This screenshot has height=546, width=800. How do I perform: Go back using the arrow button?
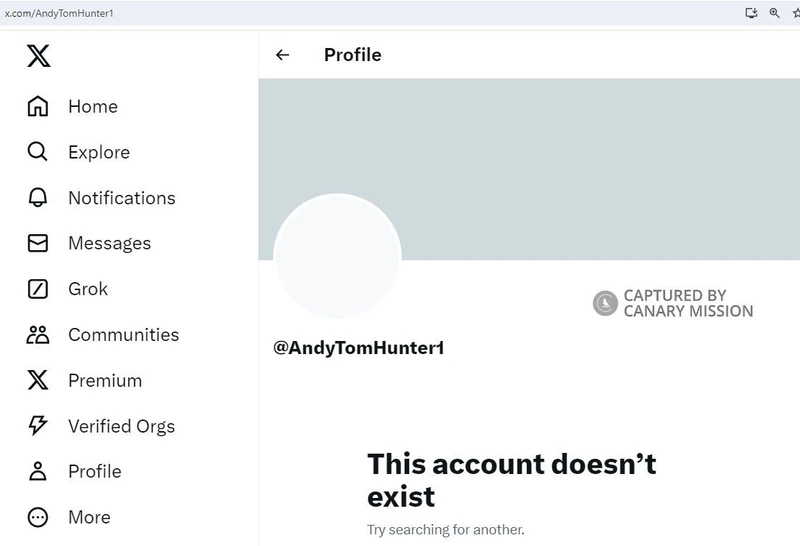coord(283,55)
